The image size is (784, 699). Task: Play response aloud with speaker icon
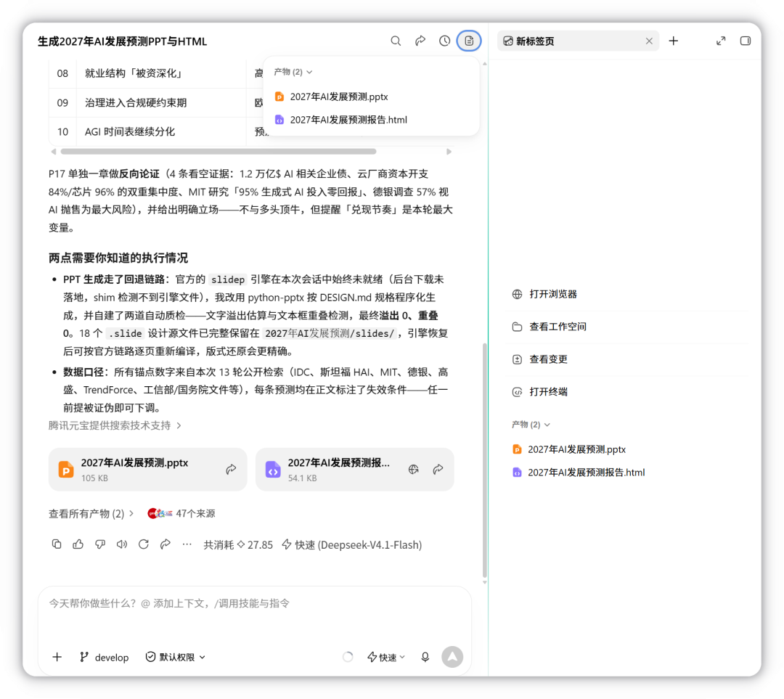point(121,544)
